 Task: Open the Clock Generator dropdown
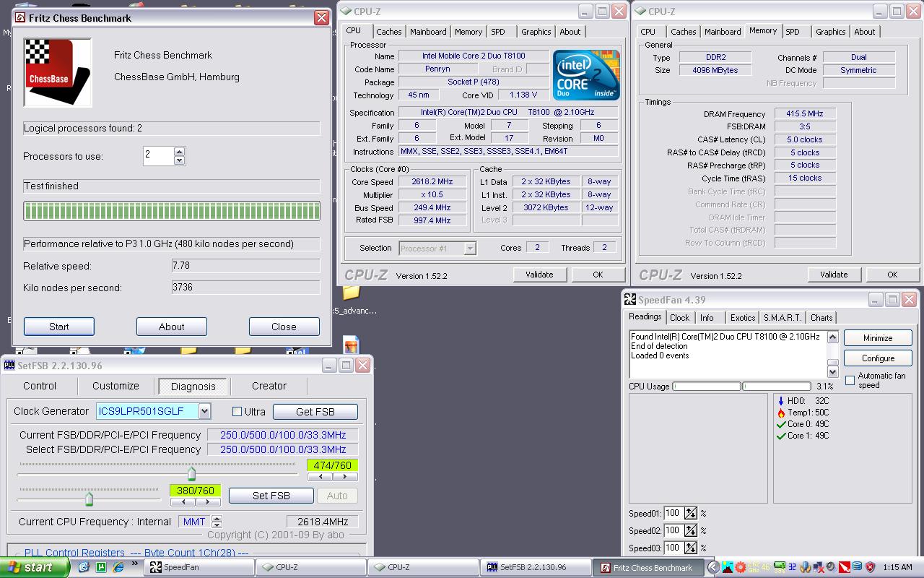204,411
